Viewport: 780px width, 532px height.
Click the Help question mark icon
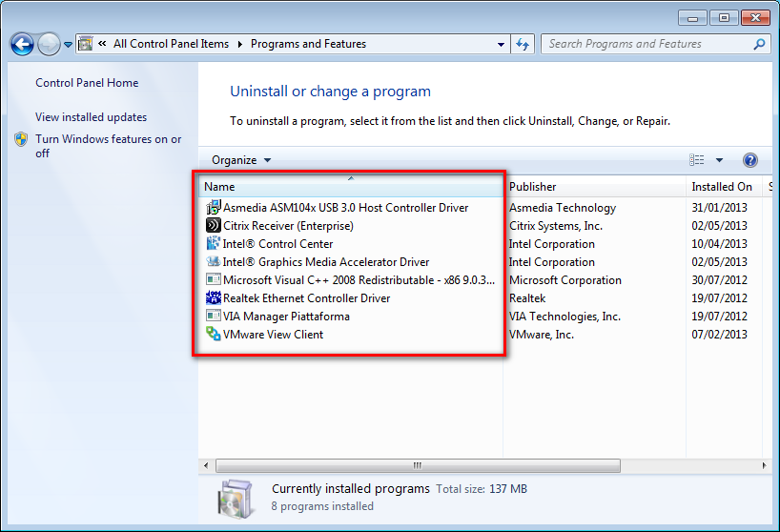pyautogui.click(x=750, y=160)
